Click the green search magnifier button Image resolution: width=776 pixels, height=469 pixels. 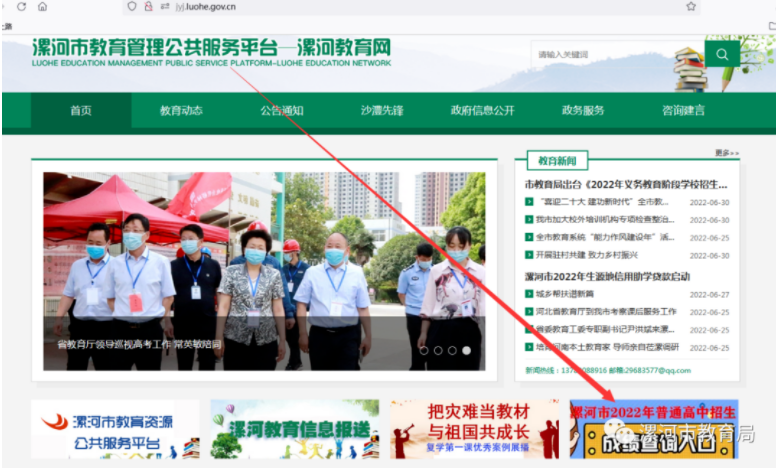click(722, 54)
